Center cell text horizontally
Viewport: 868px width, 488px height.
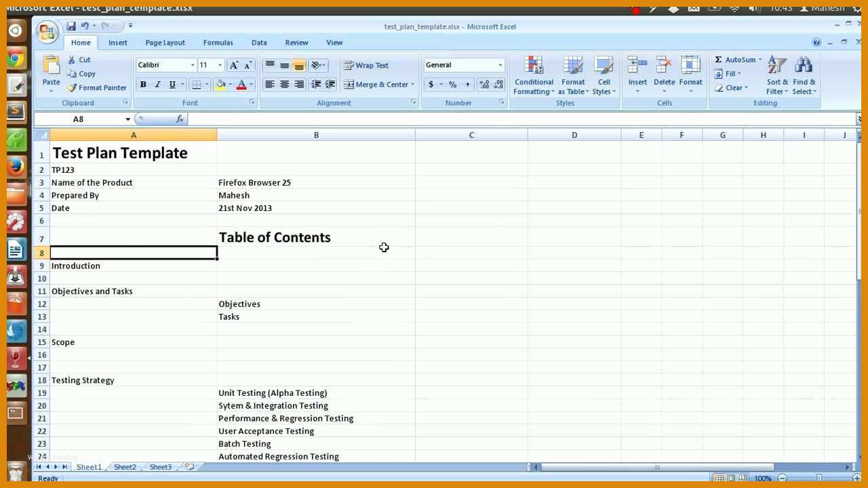(284, 85)
